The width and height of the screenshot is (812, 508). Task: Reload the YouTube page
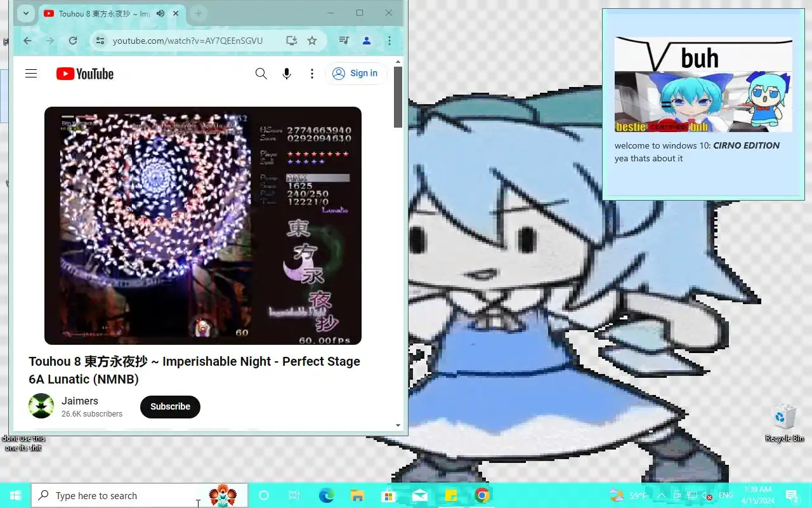click(73, 41)
